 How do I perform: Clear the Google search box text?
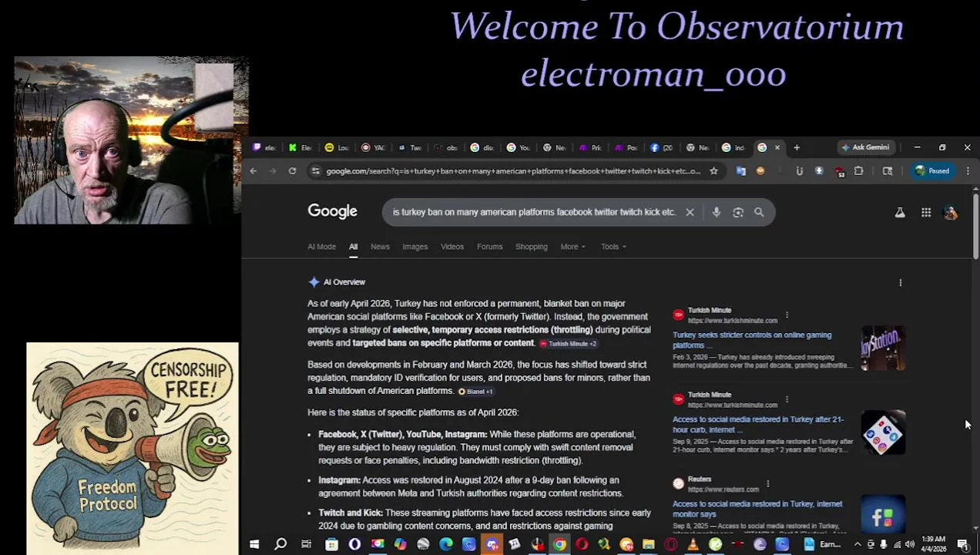click(x=690, y=212)
